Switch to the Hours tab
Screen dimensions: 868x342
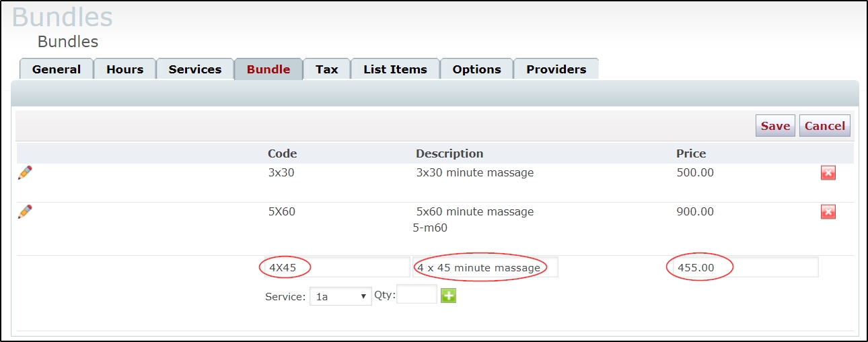[124, 69]
